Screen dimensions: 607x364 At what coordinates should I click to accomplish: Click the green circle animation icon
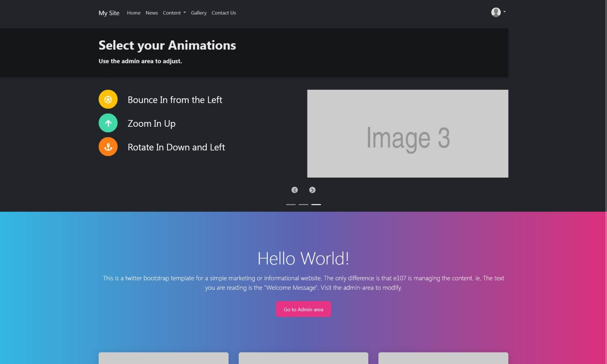(x=108, y=123)
